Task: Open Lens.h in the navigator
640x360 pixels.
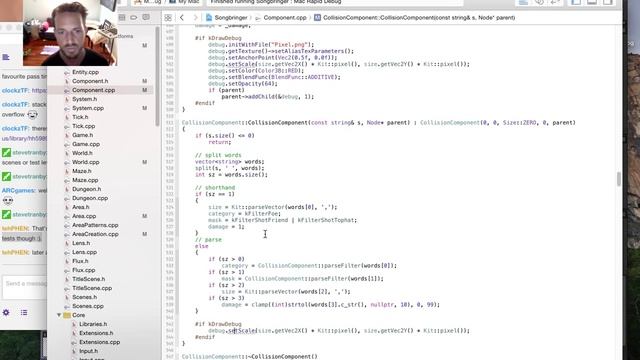Action: 81,243
